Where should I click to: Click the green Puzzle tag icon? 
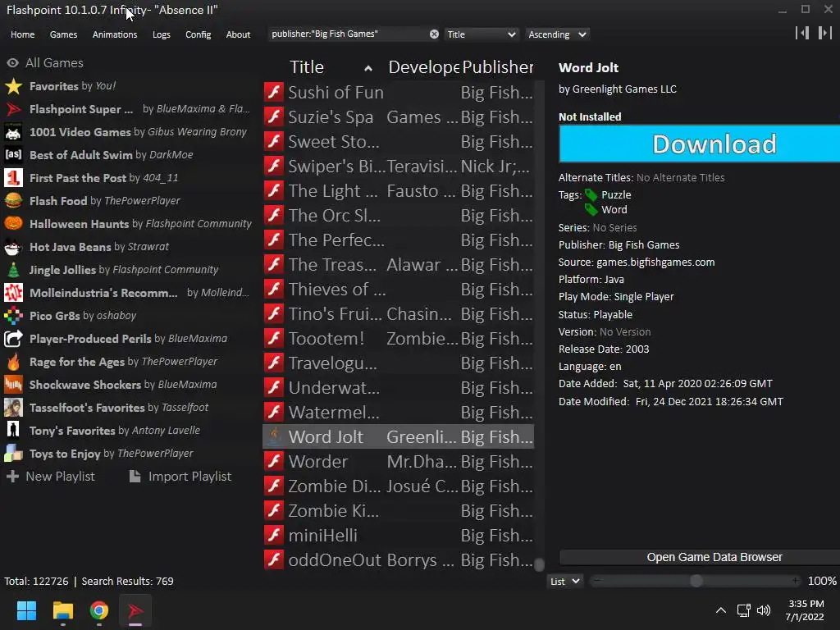pos(591,195)
